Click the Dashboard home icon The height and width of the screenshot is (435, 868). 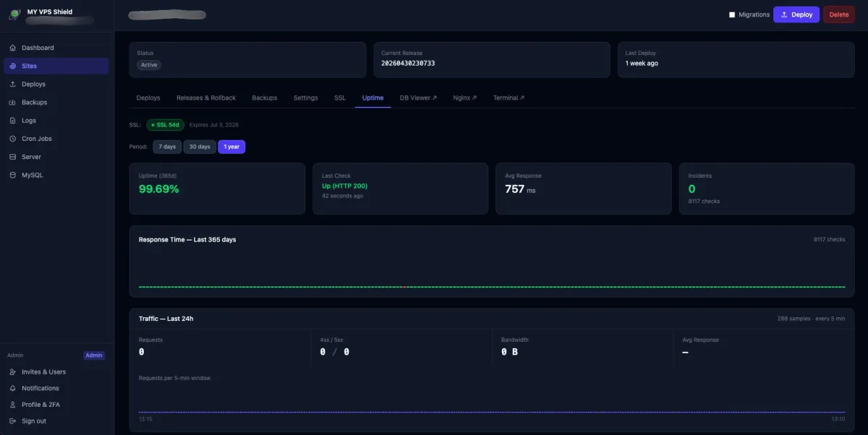tap(13, 48)
